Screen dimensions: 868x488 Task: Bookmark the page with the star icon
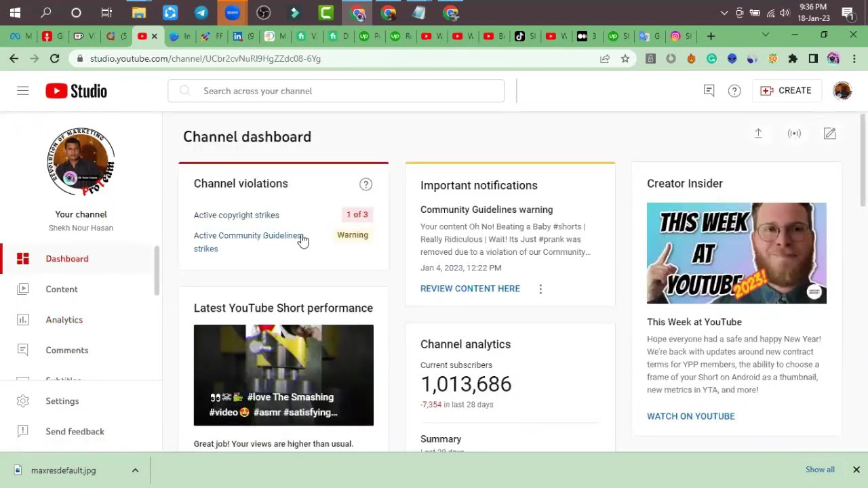pyautogui.click(x=625, y=59)
